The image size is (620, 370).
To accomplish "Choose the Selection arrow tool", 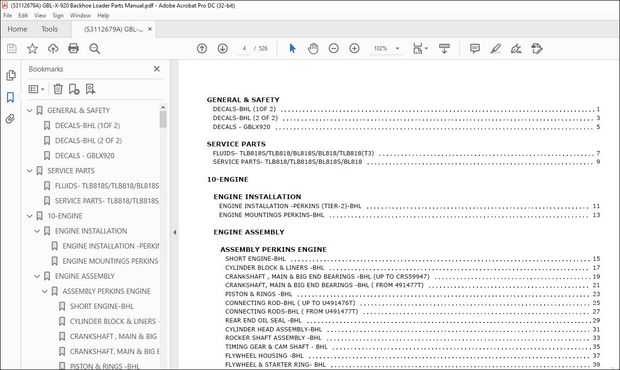I will click(292, 49).
